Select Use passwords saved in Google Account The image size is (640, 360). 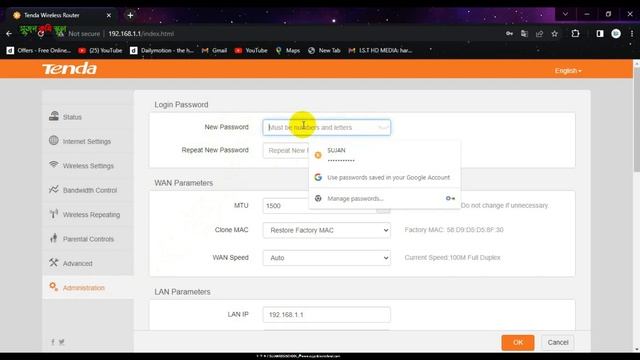point(384,178)
